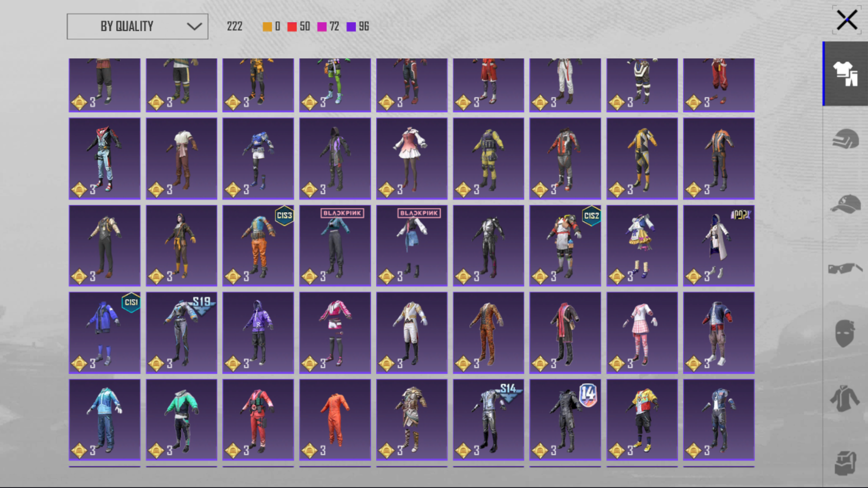
Task: Select the orange jumpsuit outfit
Action: pyautogui.click(x=335, y=420)
